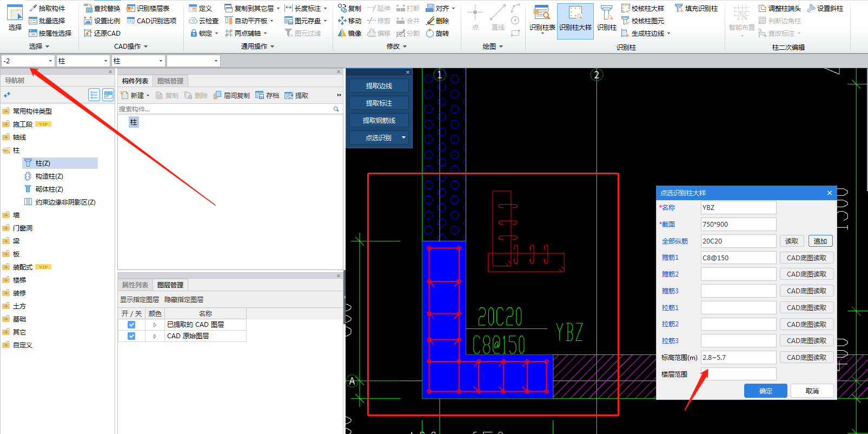The height and width of the screenshot is (434, 868).
Task: Select 构造柱(Z) in navigation tree
Action: [49, 176]
